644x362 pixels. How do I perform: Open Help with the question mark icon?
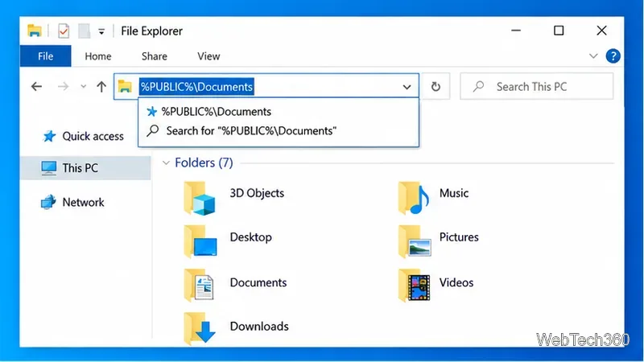613,56
